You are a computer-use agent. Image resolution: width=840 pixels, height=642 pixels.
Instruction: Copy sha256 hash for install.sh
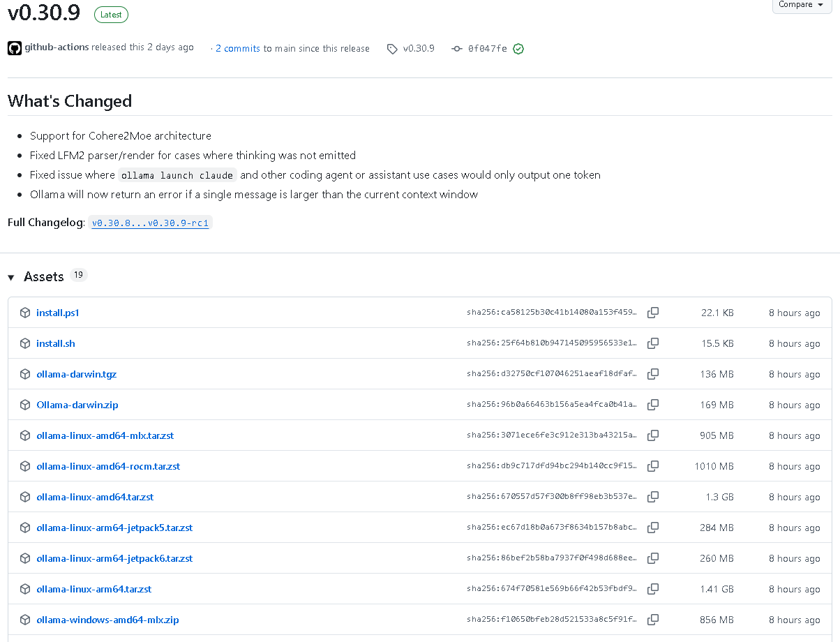click(653, 343)
